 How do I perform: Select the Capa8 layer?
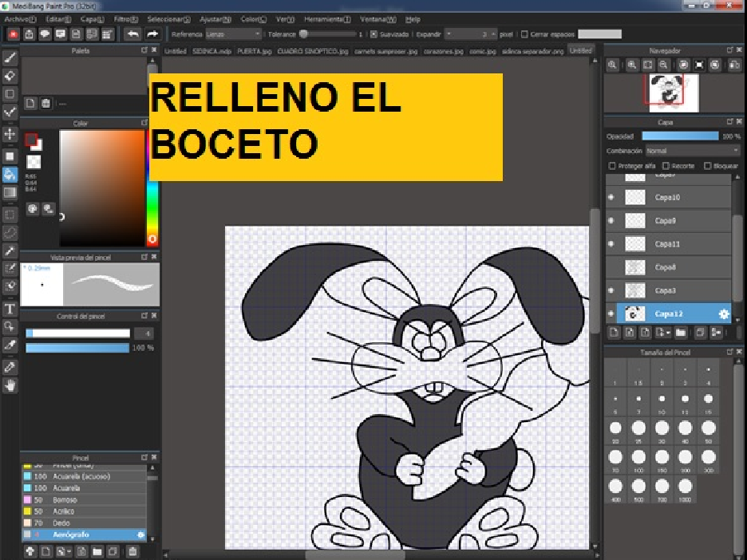tap(669, 267)
